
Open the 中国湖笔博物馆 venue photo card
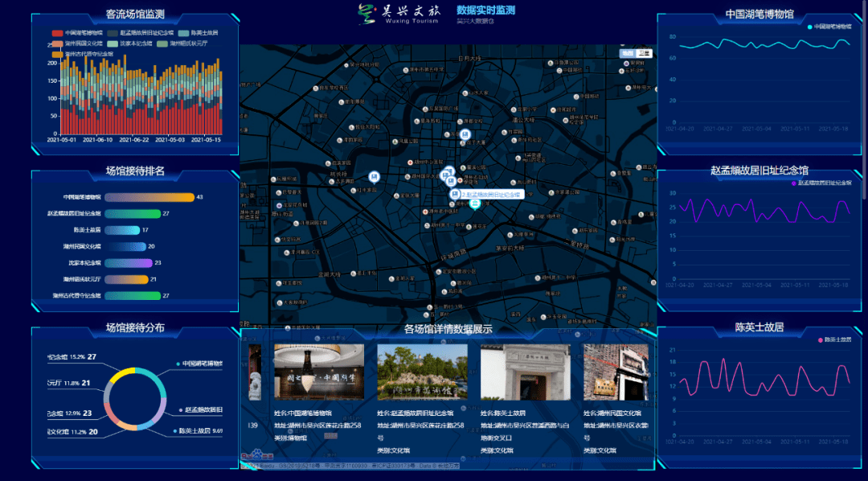pyautogui.click(x=319, y=372)
